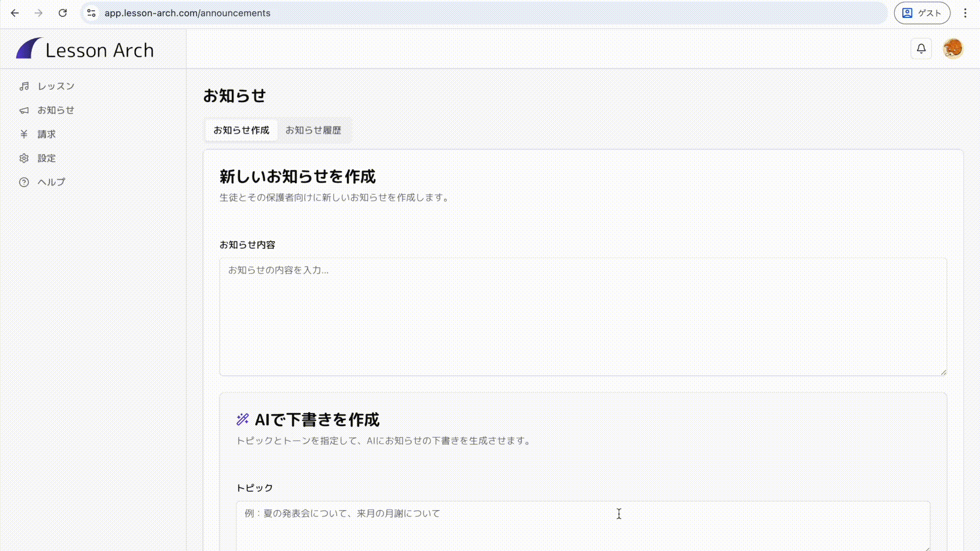Image resolution: width=980 pixels, height=551 pixels.
Task: Reload the page with the browser refresh button
Action: [x=62, y=13]
